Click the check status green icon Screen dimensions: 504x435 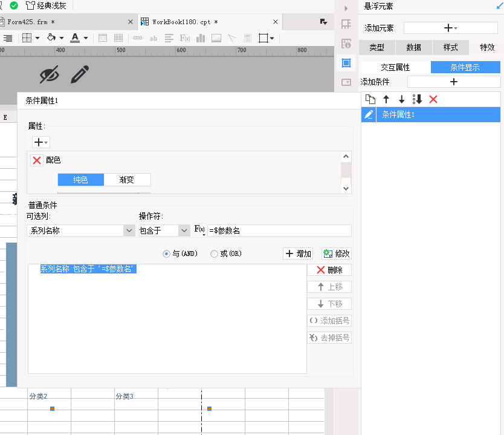point(14,5)
